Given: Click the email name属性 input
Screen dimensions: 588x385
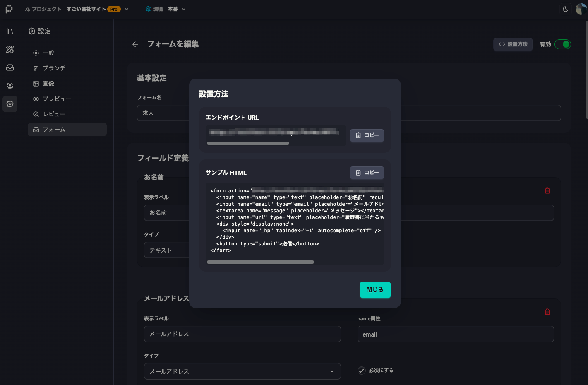Looking at the screenshot, I should tap(456, 334).
